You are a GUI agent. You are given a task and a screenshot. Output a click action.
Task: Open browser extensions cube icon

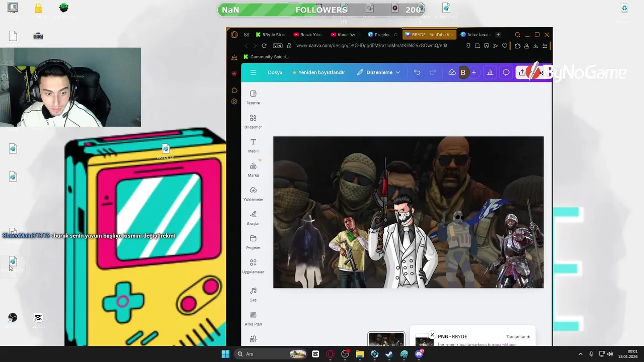pos(517,46)
